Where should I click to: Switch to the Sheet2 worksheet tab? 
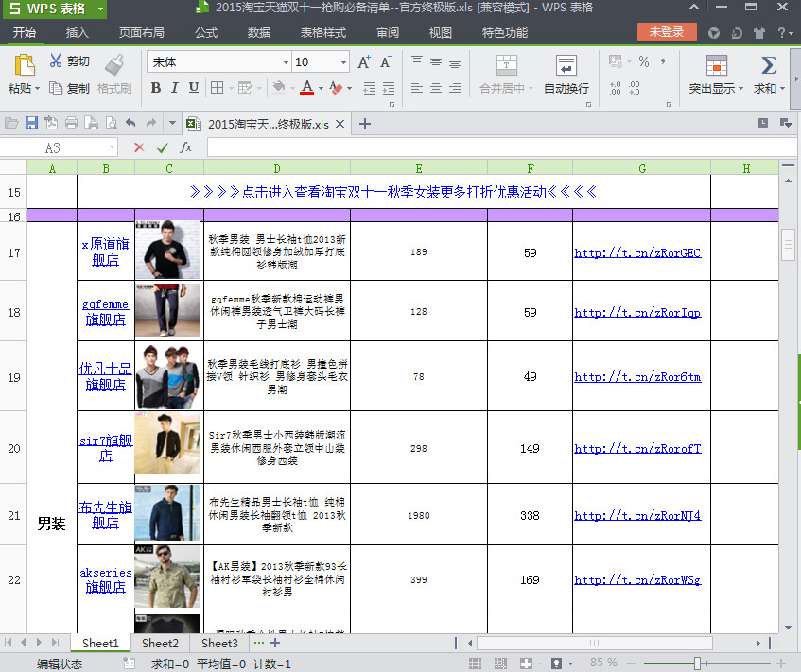click(160, 643)
